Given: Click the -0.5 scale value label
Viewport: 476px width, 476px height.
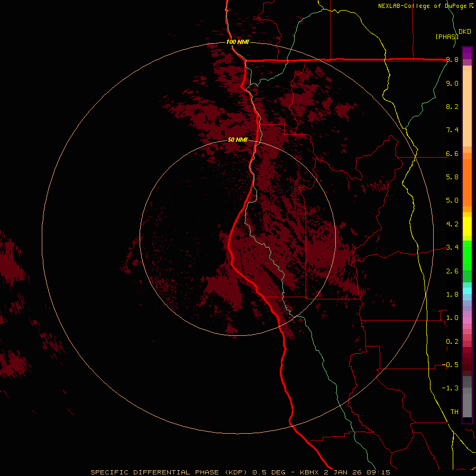Looking at the screenshot, I should 450,364.
